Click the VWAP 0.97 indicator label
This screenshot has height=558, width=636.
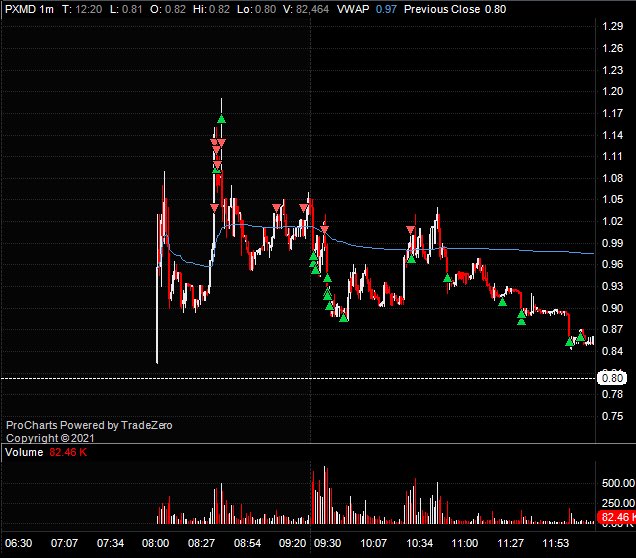[367, 9]
